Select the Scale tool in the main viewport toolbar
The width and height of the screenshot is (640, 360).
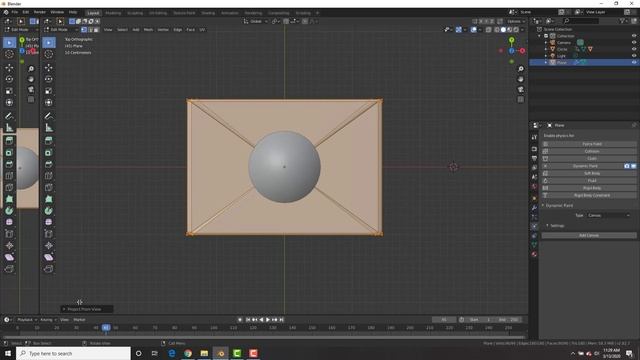(49, 91)
